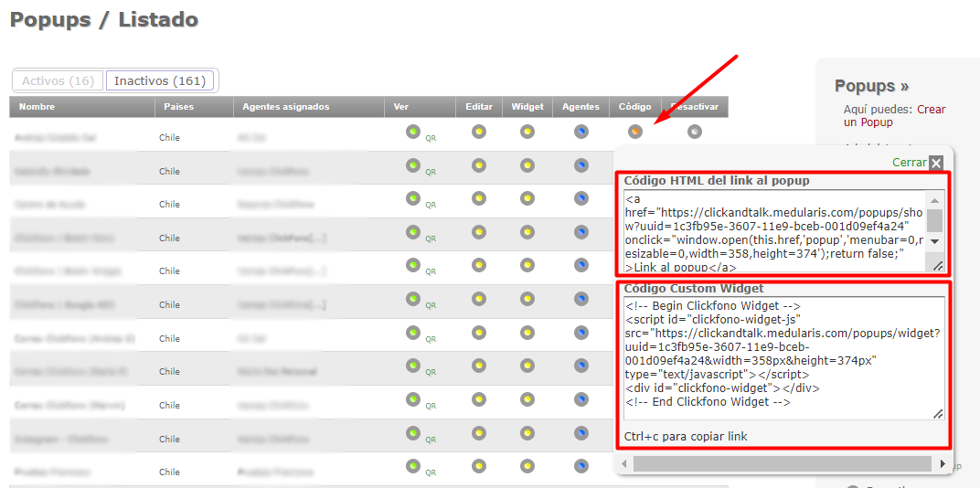Viewport: 980px width, 488px height.
Task: Edit the Pruebas Francisco popup
Action: coord(479,467)
